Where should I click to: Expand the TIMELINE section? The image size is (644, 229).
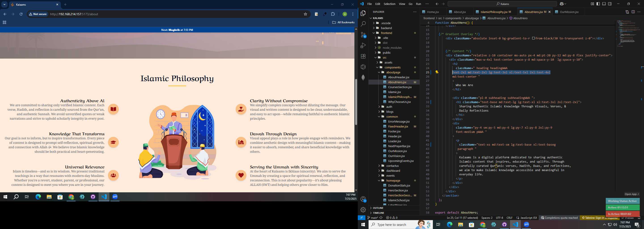click(x=394, y=213)
